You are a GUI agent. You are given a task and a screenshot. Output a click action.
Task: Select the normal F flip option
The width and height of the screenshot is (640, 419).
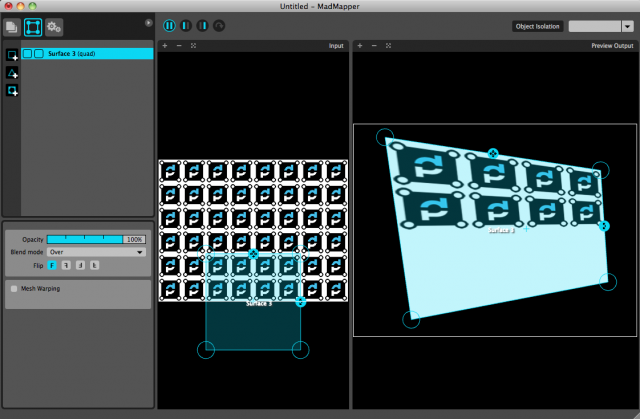click(53, 265)
